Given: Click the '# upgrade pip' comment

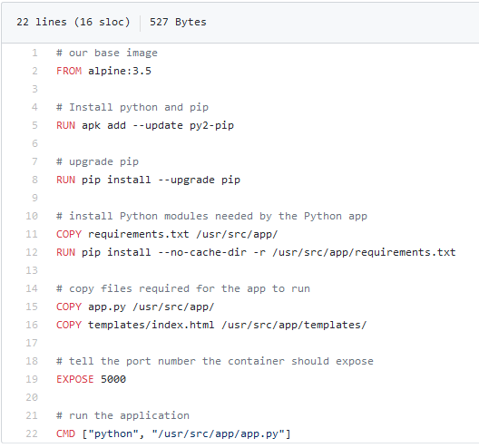Looking at the screenshot, I should [97, 161].
